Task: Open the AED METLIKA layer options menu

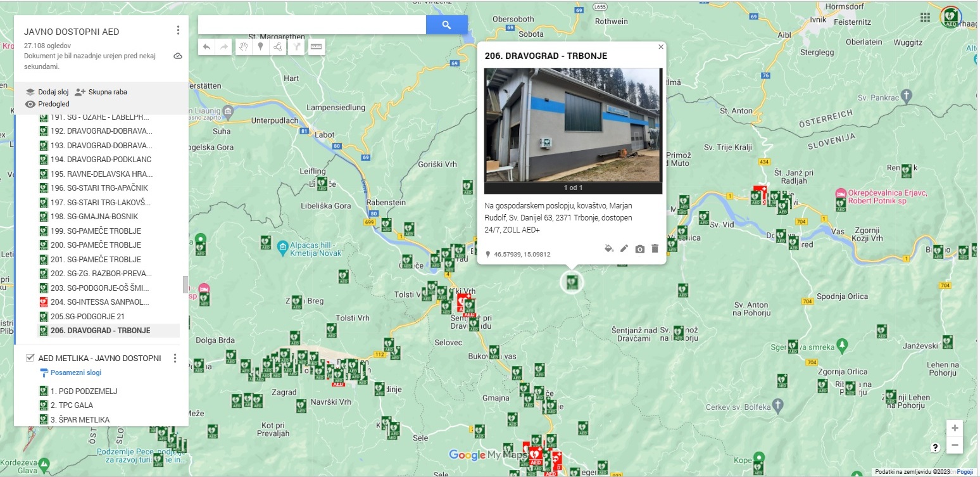Action: 175,359
